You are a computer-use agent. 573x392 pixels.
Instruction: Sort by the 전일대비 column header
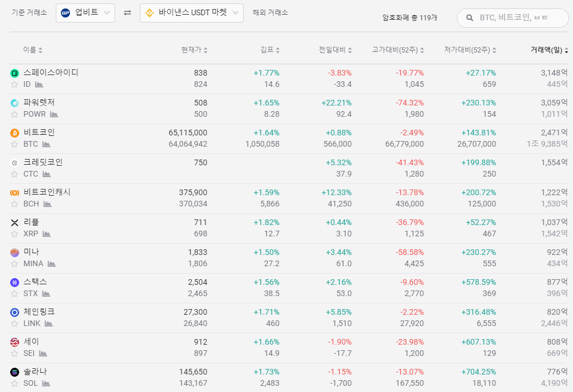335,50
